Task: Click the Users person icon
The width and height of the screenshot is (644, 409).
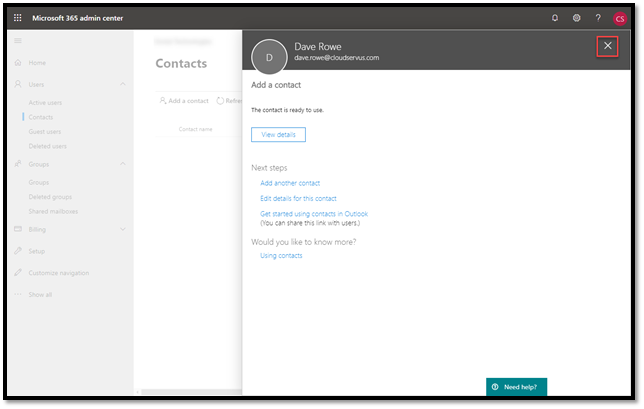Action: pyautogui.click(x=18, y=84)
